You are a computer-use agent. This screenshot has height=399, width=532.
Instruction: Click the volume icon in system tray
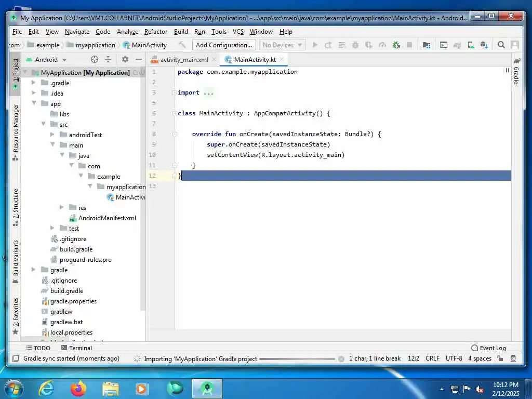(x=480, y=389)
